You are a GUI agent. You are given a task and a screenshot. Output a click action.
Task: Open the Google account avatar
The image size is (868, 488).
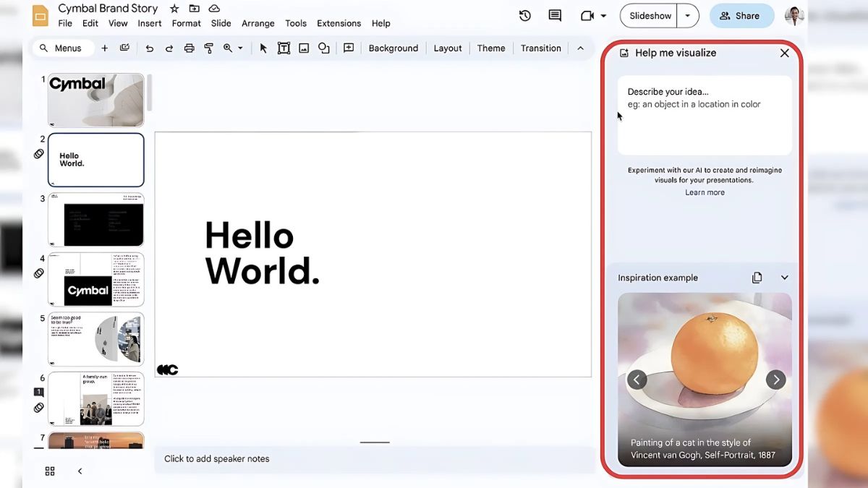tap(794, 16)
